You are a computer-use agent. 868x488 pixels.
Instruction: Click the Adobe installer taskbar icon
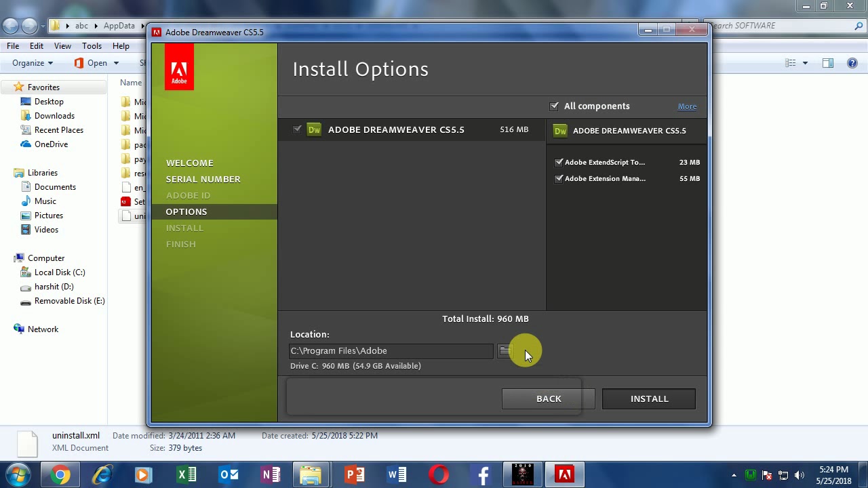[x=565, y=475]
